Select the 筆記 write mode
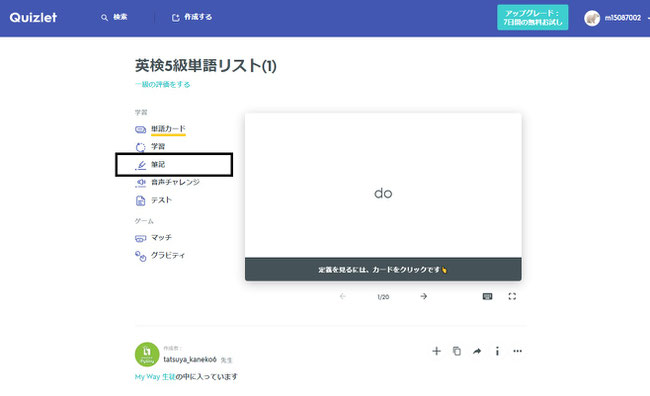Screen dimensions: 650x396 tap(158, 165)
